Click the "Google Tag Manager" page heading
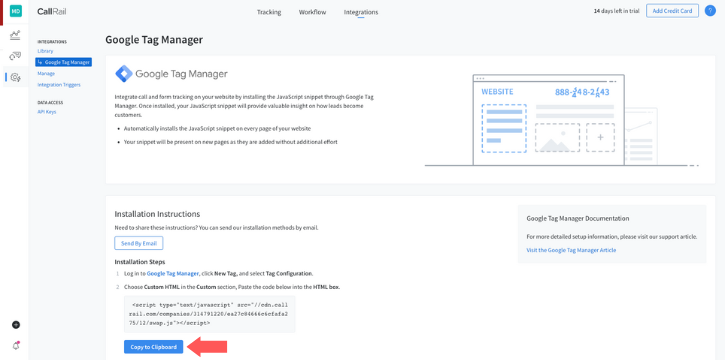The width and height of the screenshot is (725, 360). (154, 40)
